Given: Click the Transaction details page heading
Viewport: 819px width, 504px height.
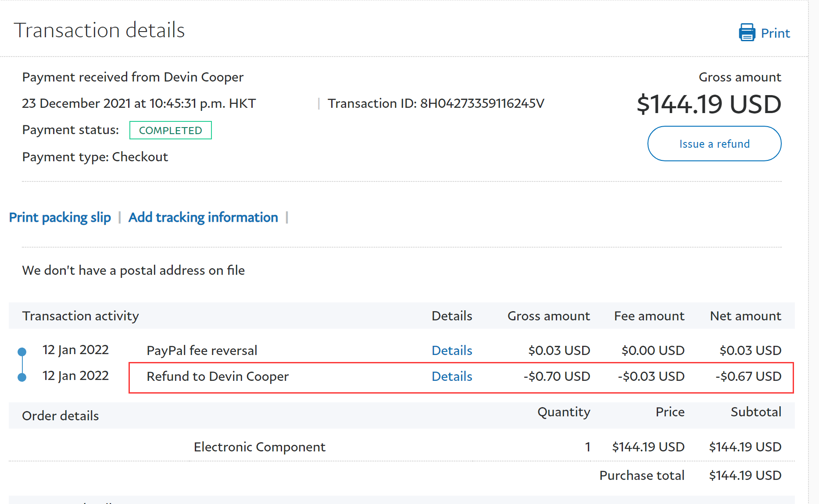Looking at the screenshot, I should (99, 30).
